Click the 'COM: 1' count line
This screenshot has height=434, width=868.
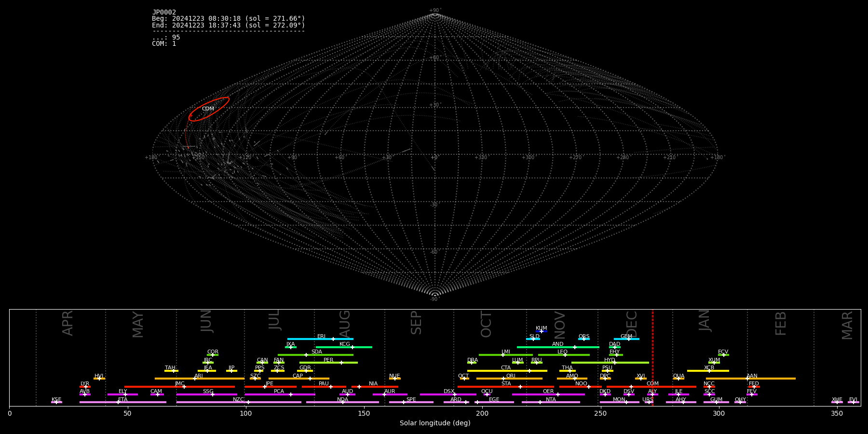tap(164, 43)
